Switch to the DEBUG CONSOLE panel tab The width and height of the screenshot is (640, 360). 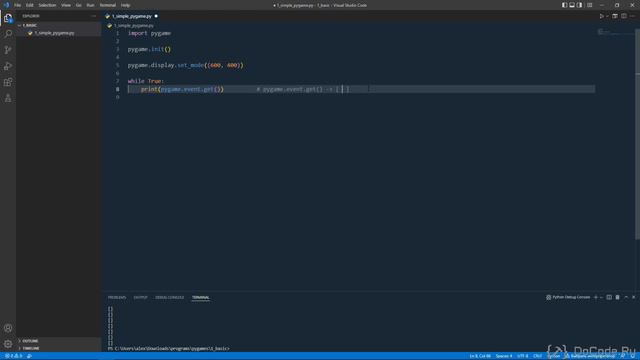(x=169, y=297)
